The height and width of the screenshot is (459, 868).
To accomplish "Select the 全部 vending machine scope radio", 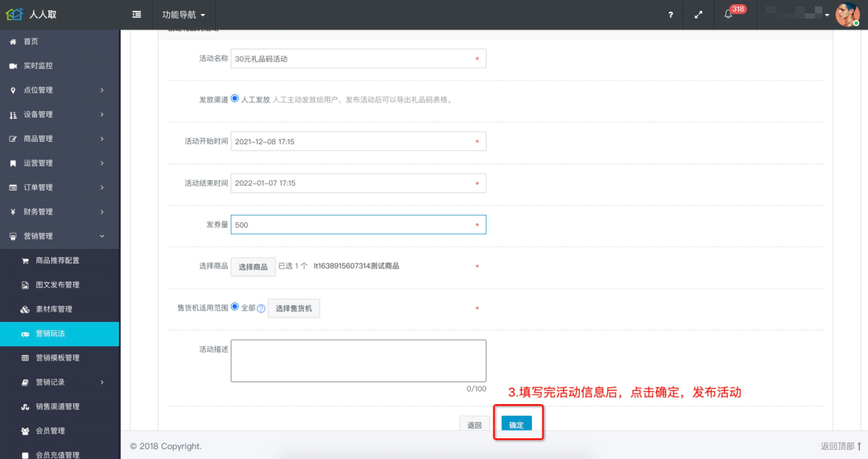I will (x=235, y=307).
